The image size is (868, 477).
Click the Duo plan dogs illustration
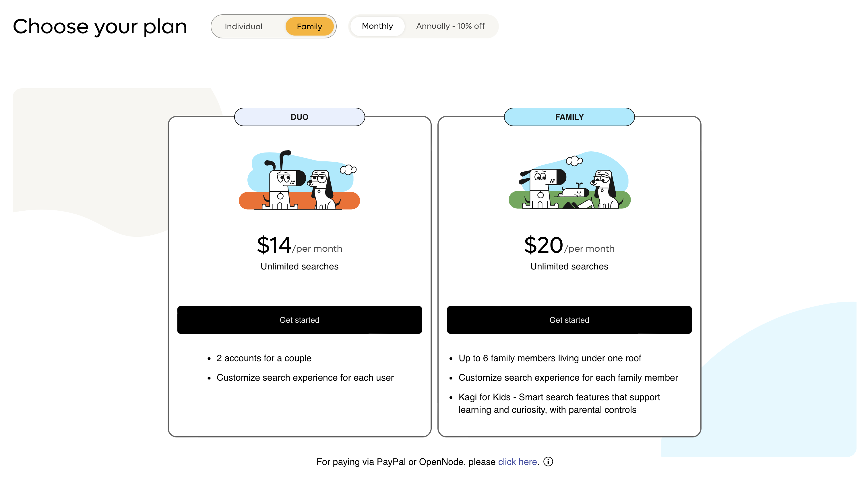pyautogui.click(x=299, y=180)
